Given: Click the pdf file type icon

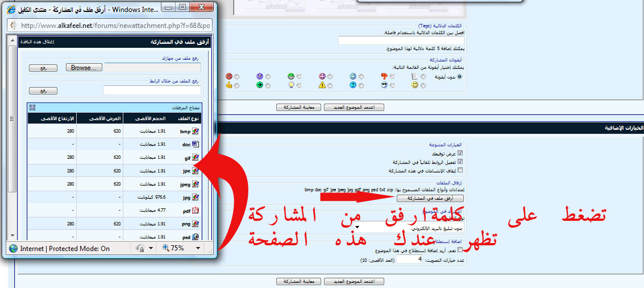Looking at the screenshot, I should pyautogui.click(x=195, y=211).
